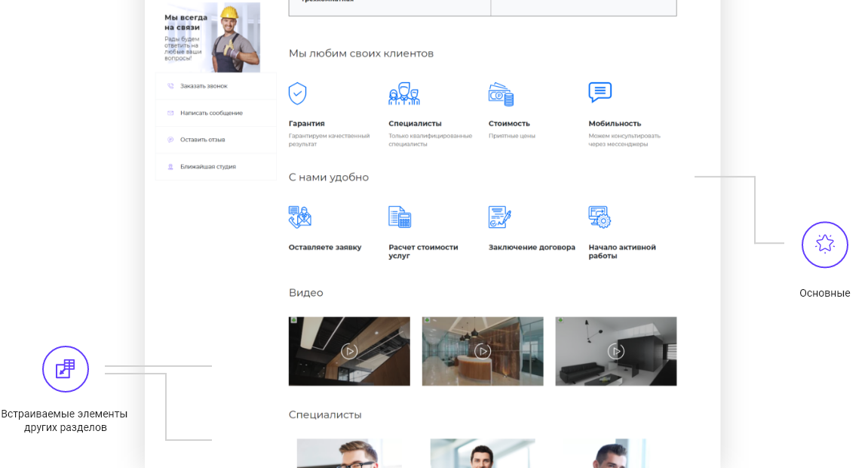Click the envelope icon beside Написать сообщение
Screen dimensions: 868x468
(x=170, y=113)
